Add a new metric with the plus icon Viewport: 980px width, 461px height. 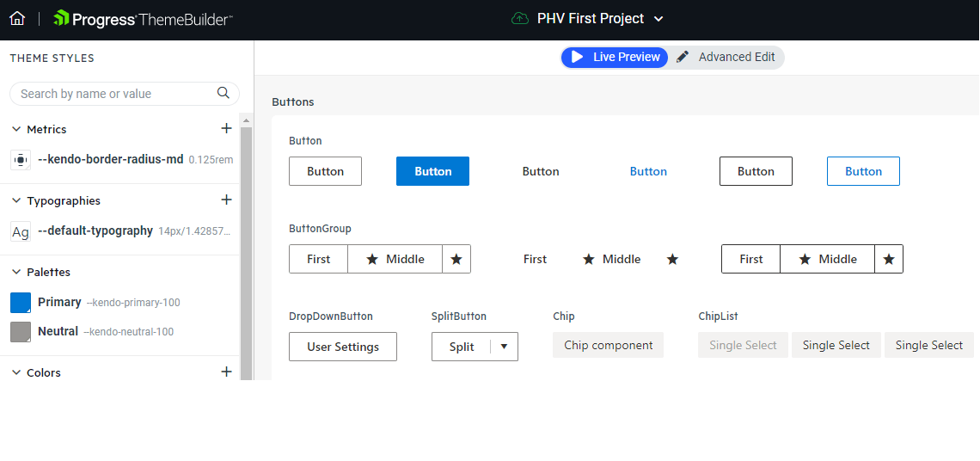point(226,128)
